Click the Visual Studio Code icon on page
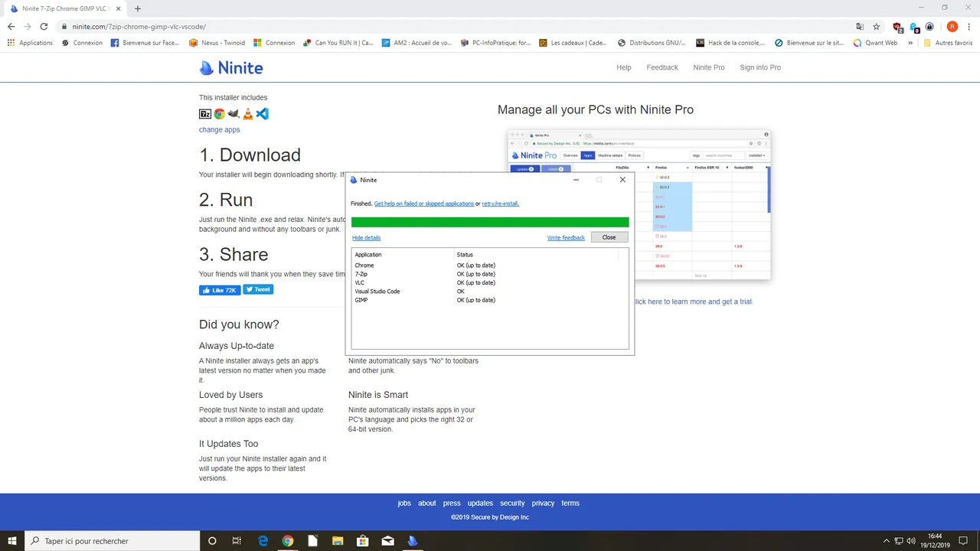 (x=263, y=114)
